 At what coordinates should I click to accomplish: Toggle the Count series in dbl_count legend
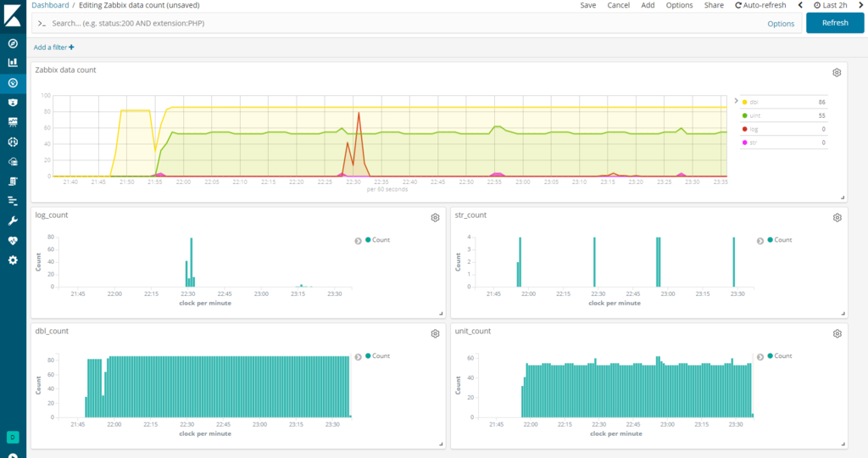tap(377, 355)
